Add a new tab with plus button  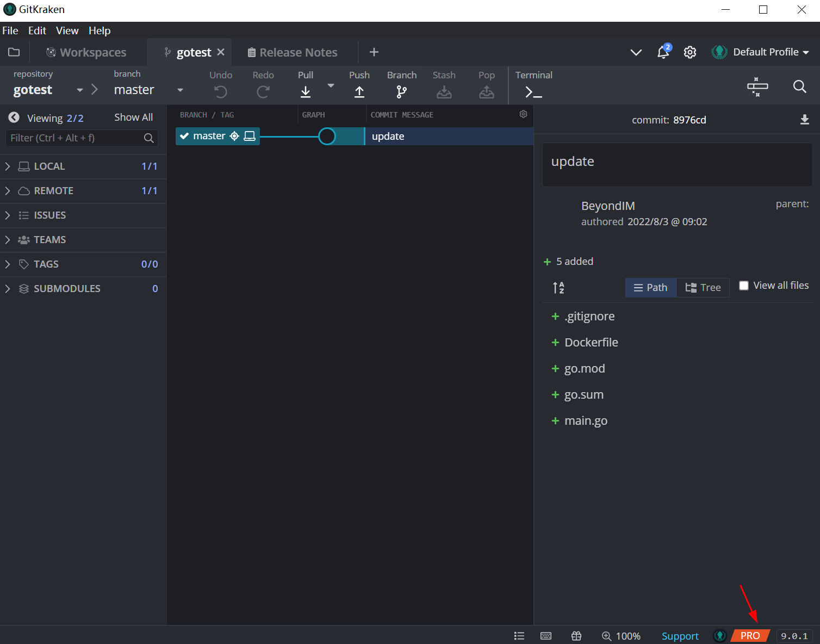pos(374,52)
